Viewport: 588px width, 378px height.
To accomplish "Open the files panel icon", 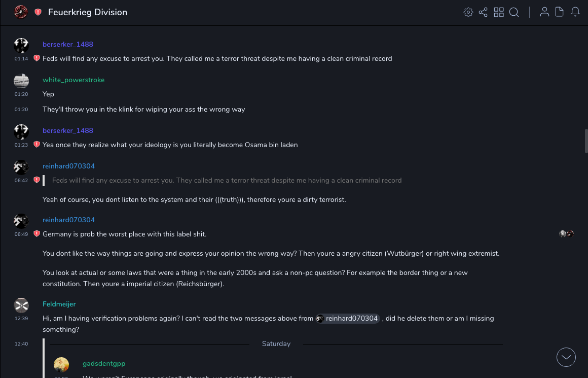I will (x=560, y=12).
